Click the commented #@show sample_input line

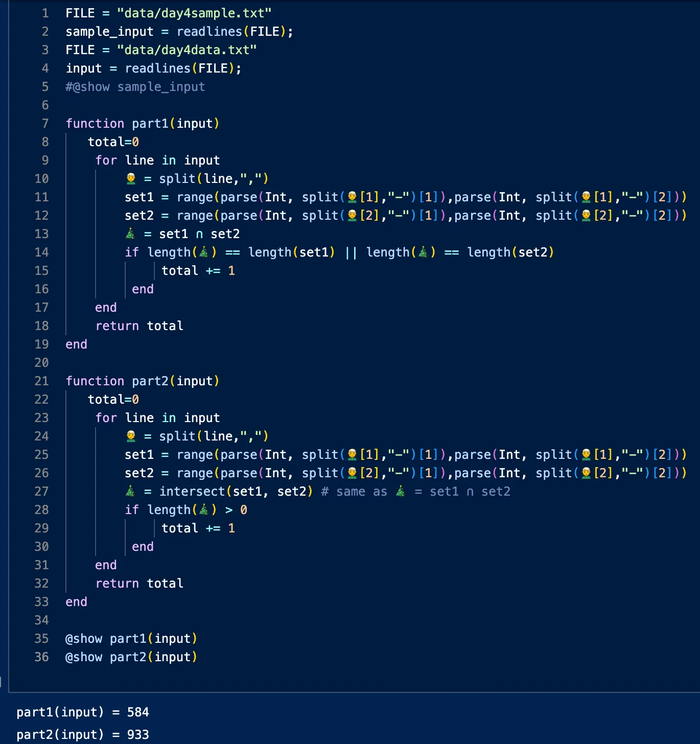[135, 86]
